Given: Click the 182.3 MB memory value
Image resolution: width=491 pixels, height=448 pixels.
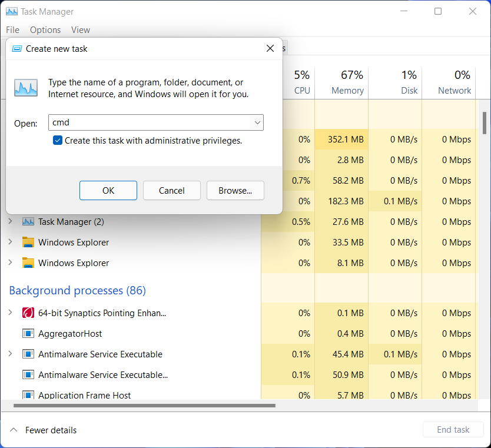Looking at the screenshot, I should pyautogui.click(x=346, y=201).
